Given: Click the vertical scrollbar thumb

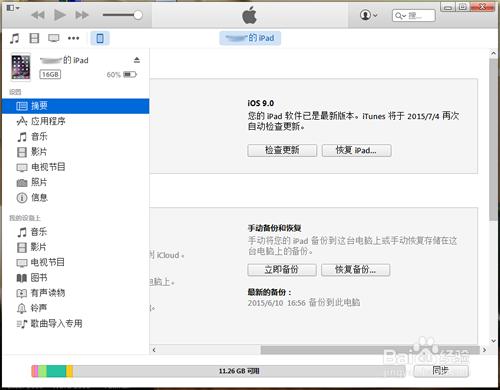Looking at the screenshot, I should click(494, 139).
